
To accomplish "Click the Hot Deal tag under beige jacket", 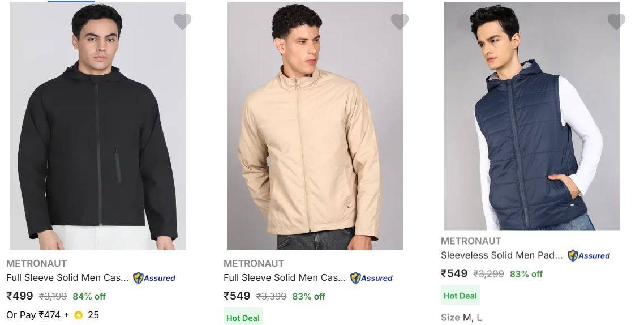I will (243, 318).
